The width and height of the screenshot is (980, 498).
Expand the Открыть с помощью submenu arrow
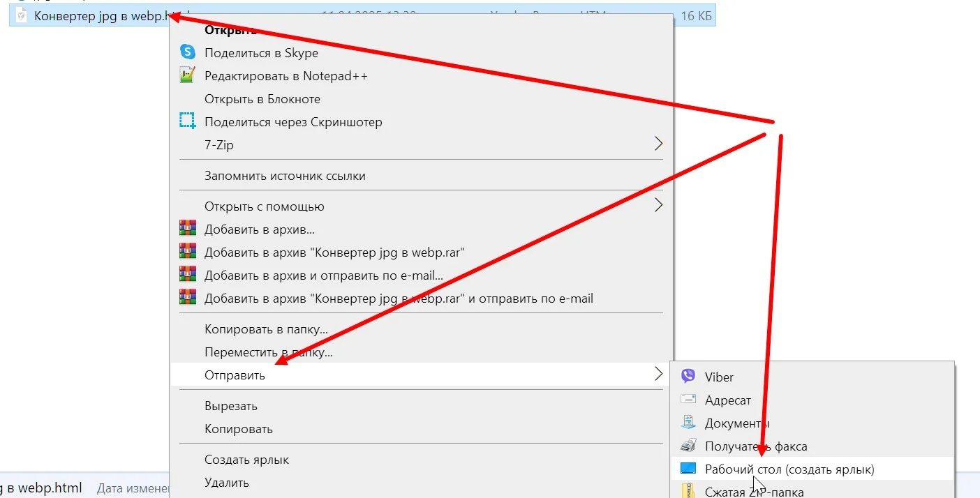click(658, 206)
